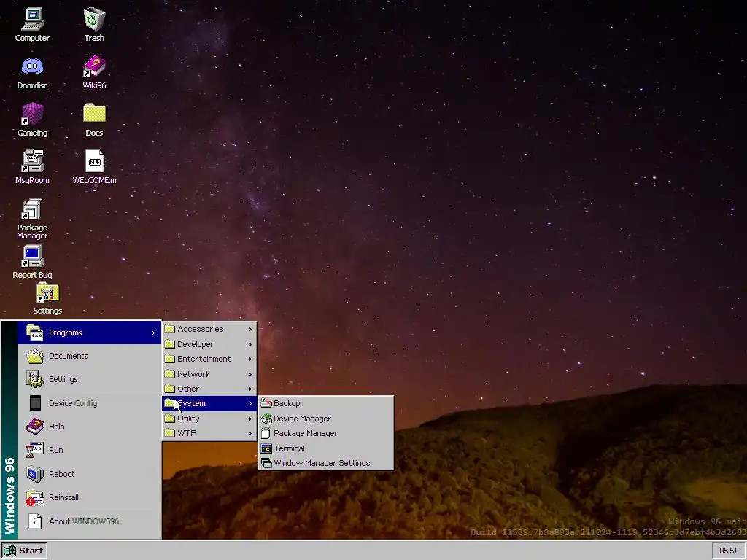
Task: Select the Other folder label in Programs
Action: click(x=188, y=389)
